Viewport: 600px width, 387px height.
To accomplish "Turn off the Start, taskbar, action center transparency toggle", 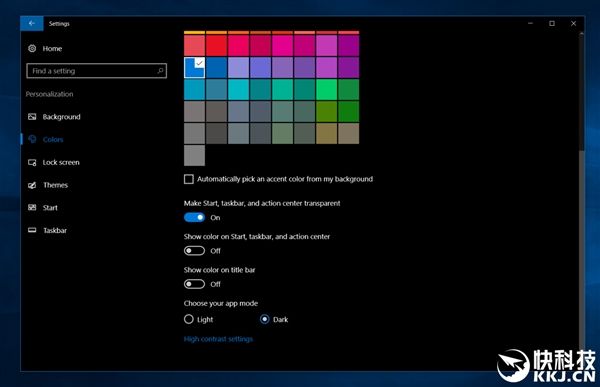I will click(194, 217).
